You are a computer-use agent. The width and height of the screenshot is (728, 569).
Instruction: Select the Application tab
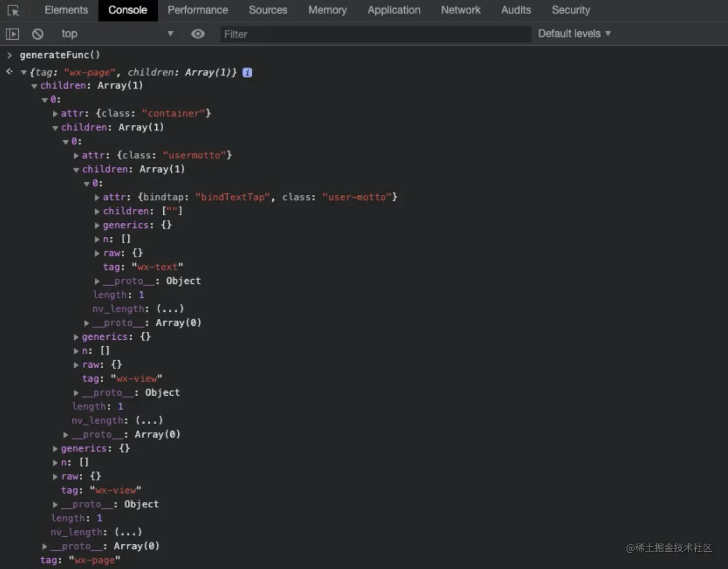point(394,10)
